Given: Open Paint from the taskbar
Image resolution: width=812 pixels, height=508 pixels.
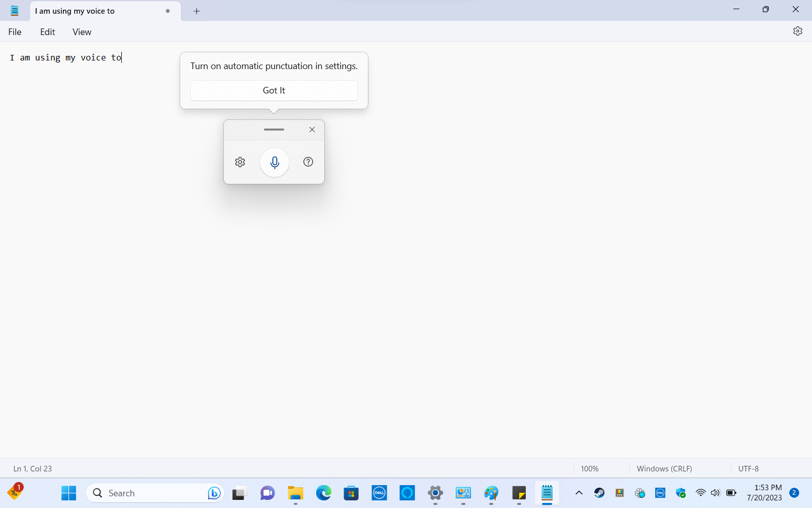Looking at the screenshot, I should pyautogui.click(x=491, y=493).
